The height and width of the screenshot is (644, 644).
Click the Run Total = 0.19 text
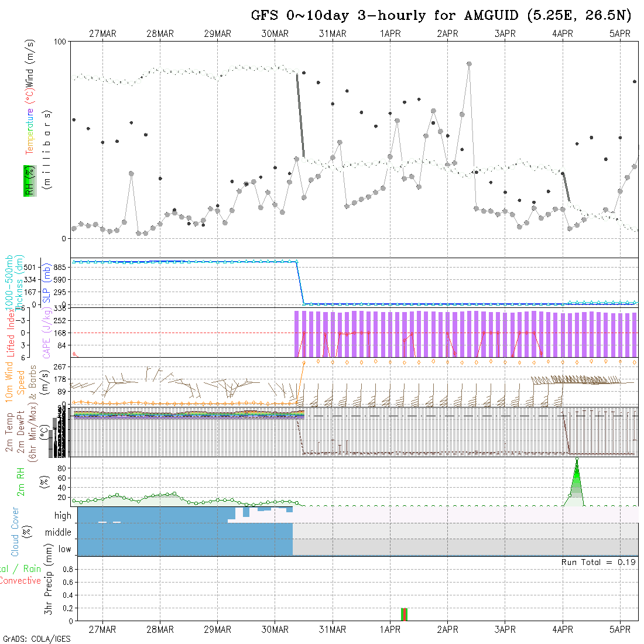(598, 562)
